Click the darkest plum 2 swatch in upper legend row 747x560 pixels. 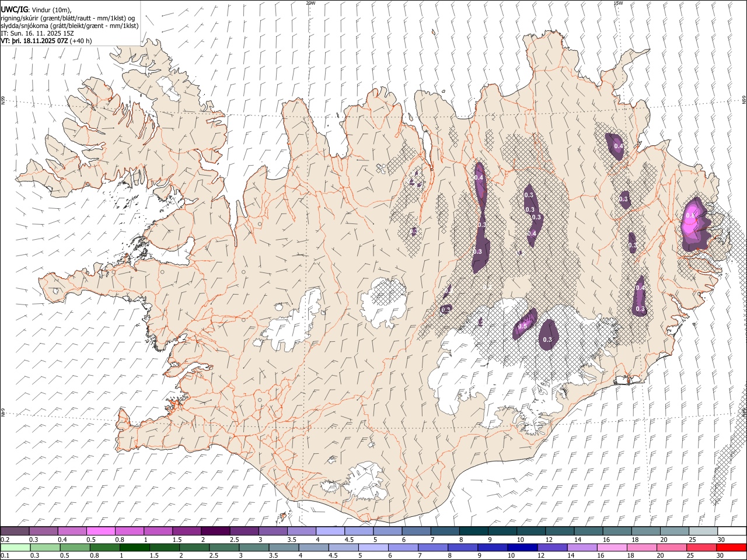tap(215, 531)
